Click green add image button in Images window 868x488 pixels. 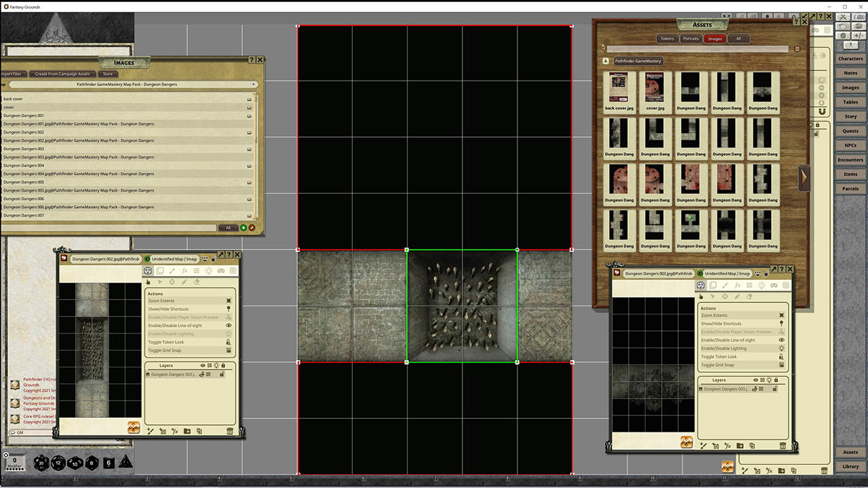[243, 228]
